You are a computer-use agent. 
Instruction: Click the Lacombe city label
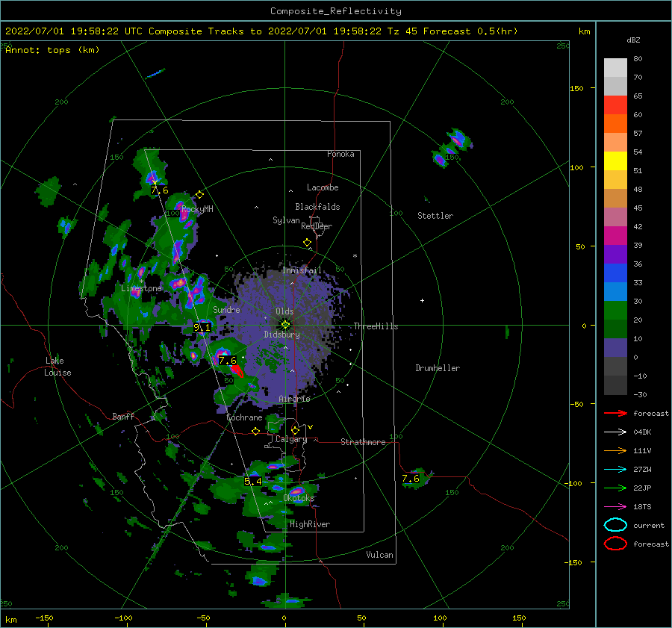(323, 187)
